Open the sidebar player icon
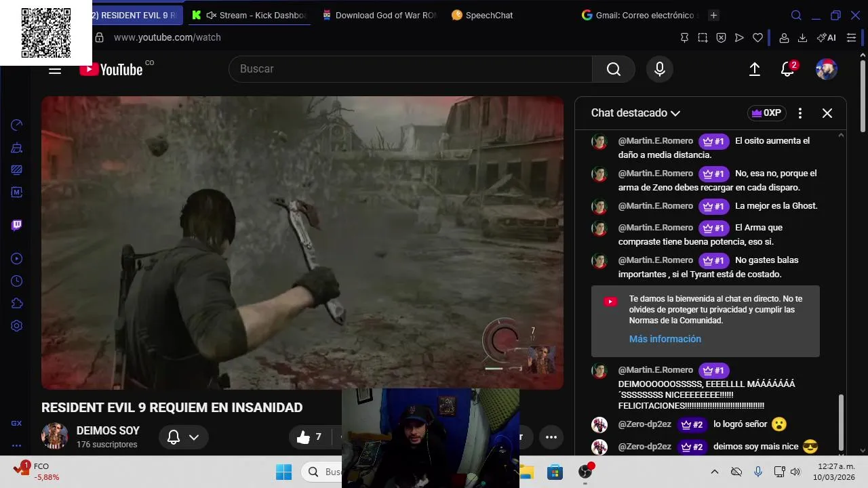 (17, 258)
